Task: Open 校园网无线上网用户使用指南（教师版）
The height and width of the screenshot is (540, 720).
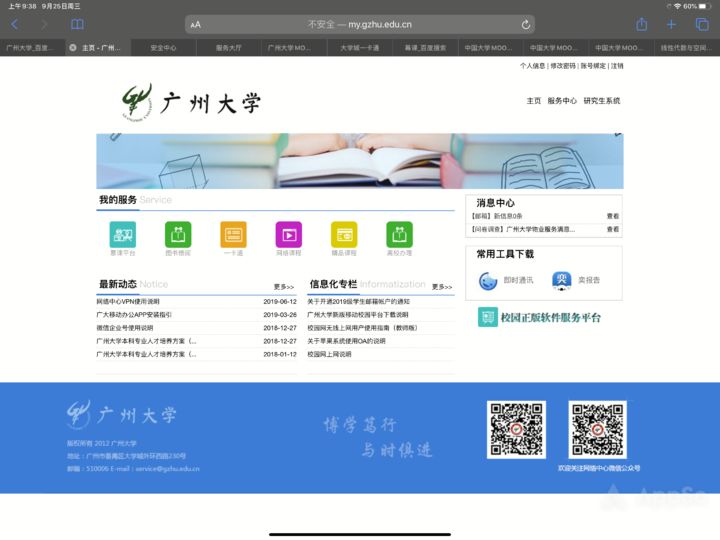Action: pyautogui.click(x=362, y=328)
